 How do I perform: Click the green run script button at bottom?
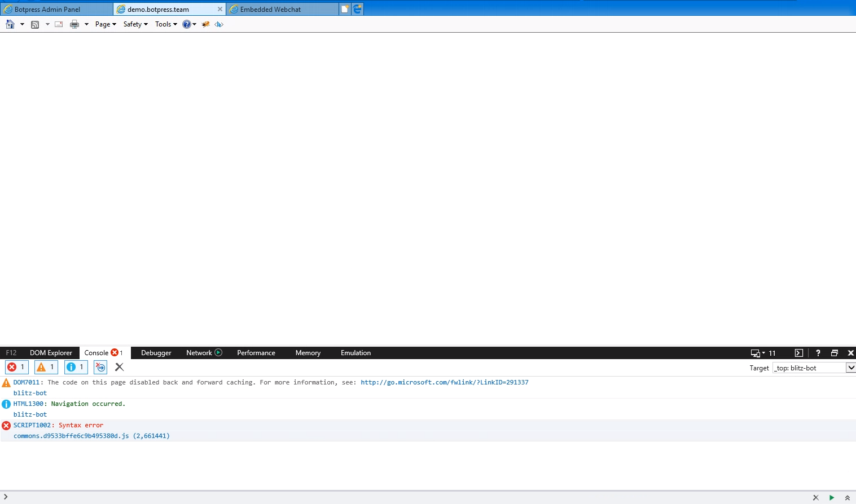831,498
